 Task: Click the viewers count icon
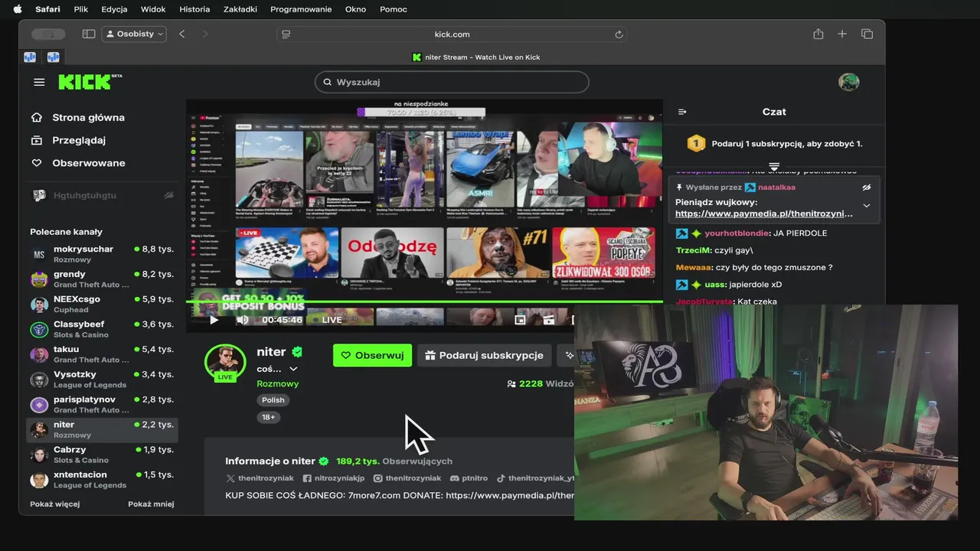pyautogui.click(x=511, y=384)
